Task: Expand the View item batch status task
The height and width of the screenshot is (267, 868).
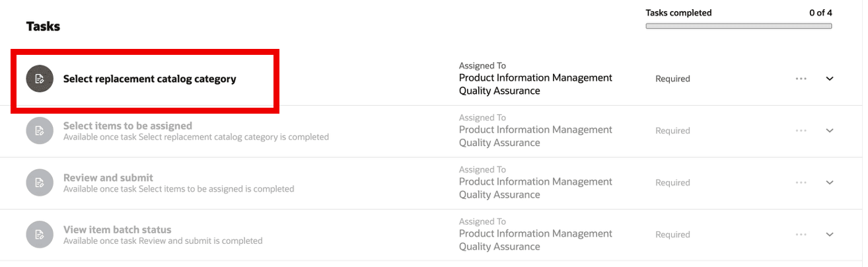Action: point(830,235)
